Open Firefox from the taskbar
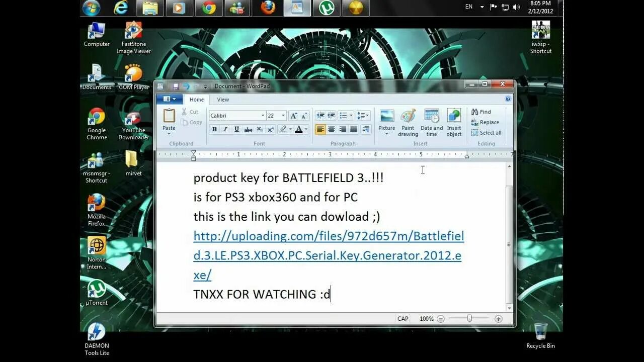 (x=268, y=8)
